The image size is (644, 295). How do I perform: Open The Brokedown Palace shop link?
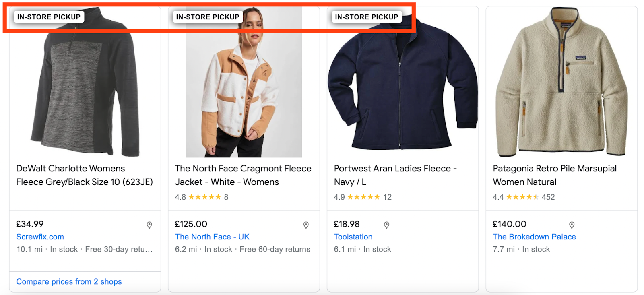click(534, 237)
